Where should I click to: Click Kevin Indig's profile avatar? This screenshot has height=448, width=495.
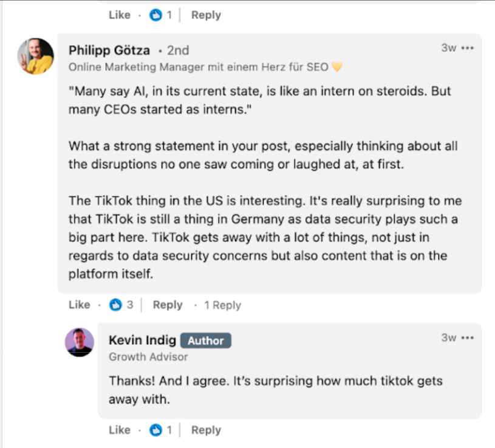(80, 342)
